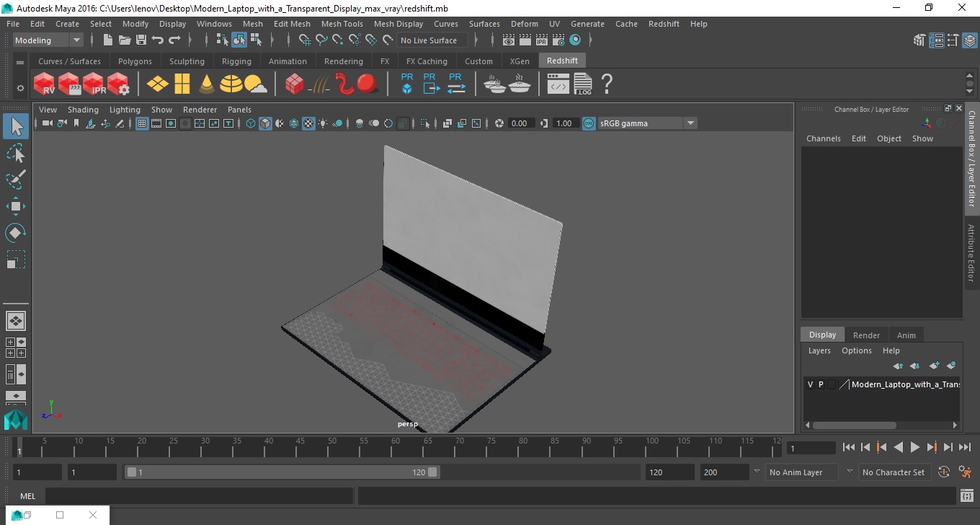Click the play backwards button
The image size is (980, 525).
898,447
